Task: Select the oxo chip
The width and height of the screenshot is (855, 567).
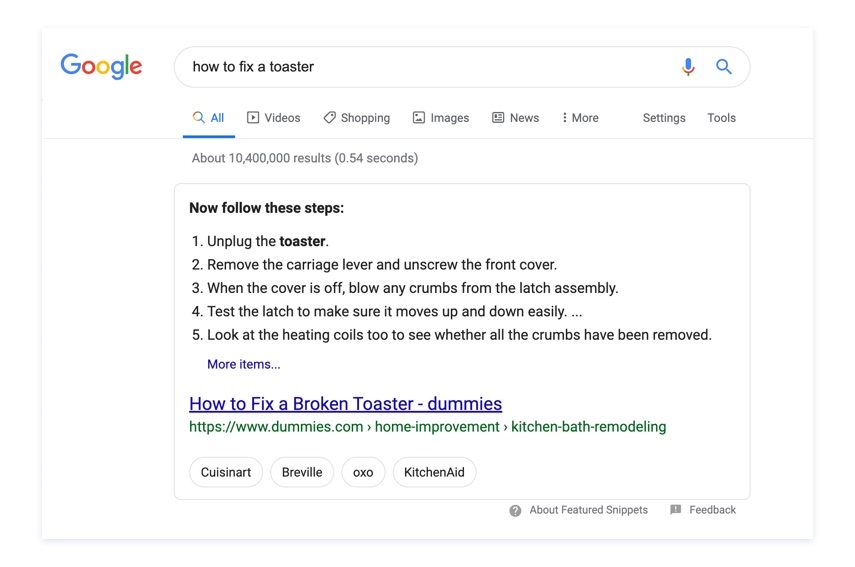Action: [363, 472]
